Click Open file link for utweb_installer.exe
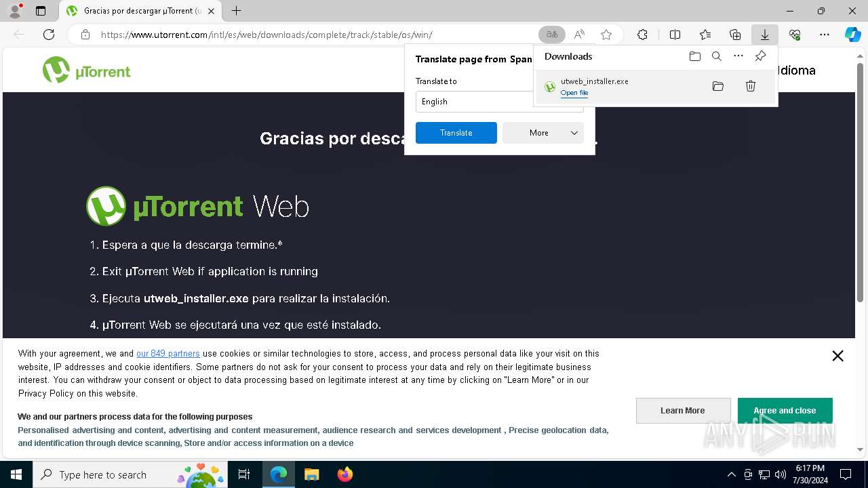 pos(574,93)
